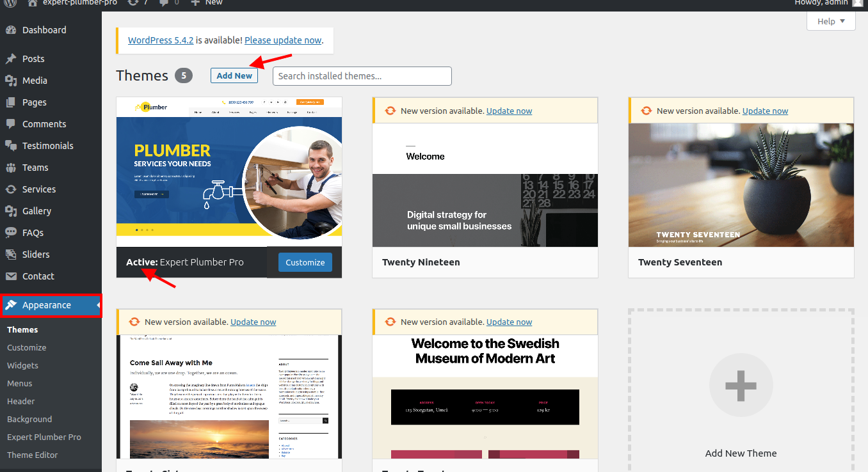Open Header submenu item

pos(20,401)
